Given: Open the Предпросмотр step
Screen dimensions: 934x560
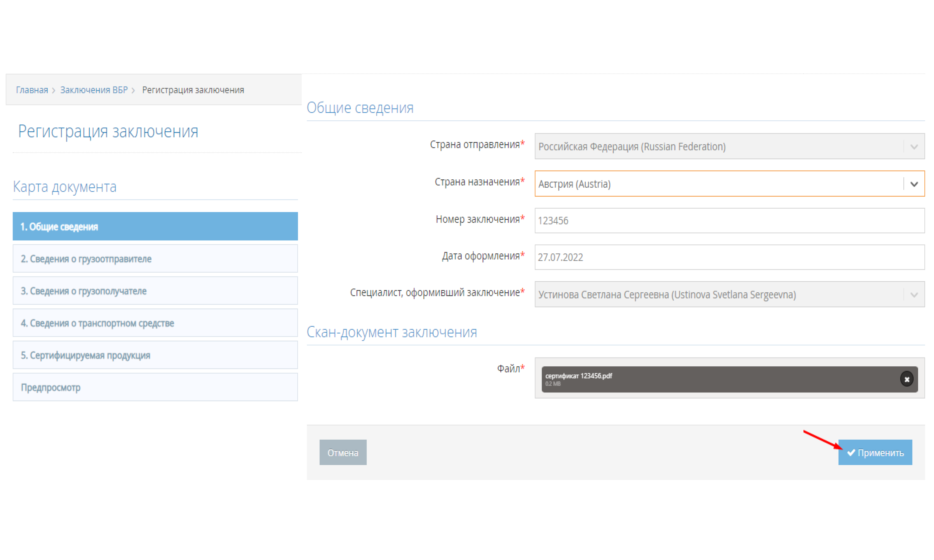Looking at the screenshot, I should 155,387.
